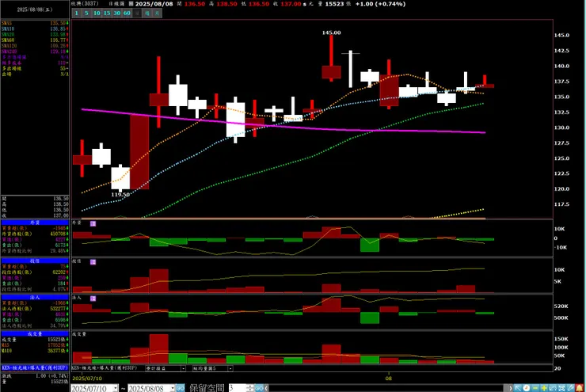Click the minus zoom-out icon in bottom toolbar

[535, 388]
